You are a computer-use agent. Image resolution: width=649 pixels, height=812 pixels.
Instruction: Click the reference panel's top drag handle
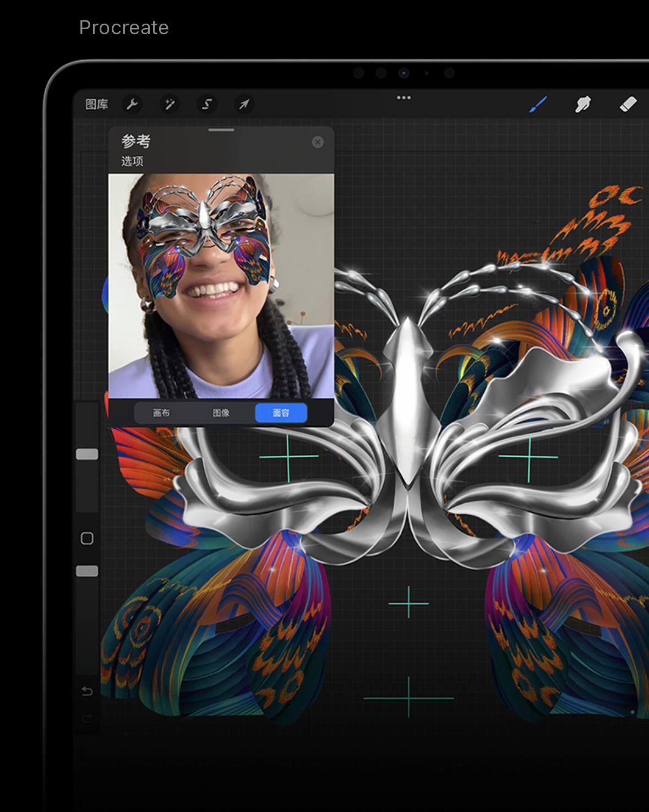coord(221,131)
